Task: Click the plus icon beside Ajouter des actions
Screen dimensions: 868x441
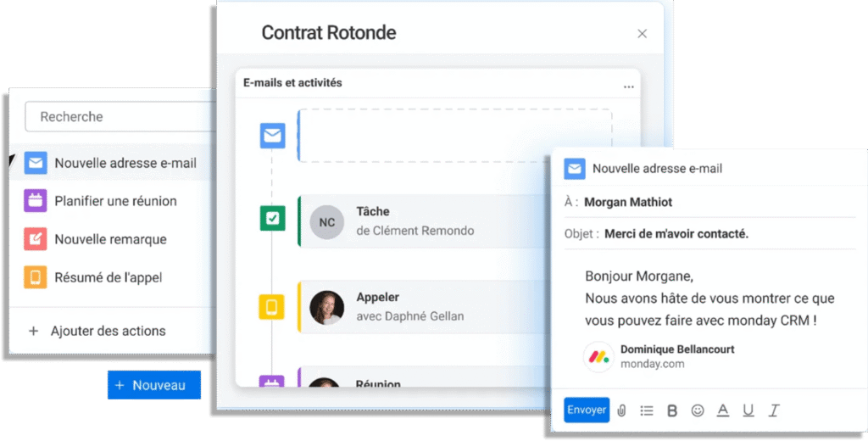Action: coord(33,331)
